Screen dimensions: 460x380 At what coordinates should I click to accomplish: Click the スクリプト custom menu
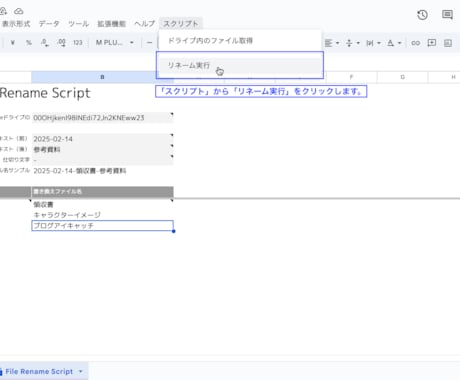point(181,24)
